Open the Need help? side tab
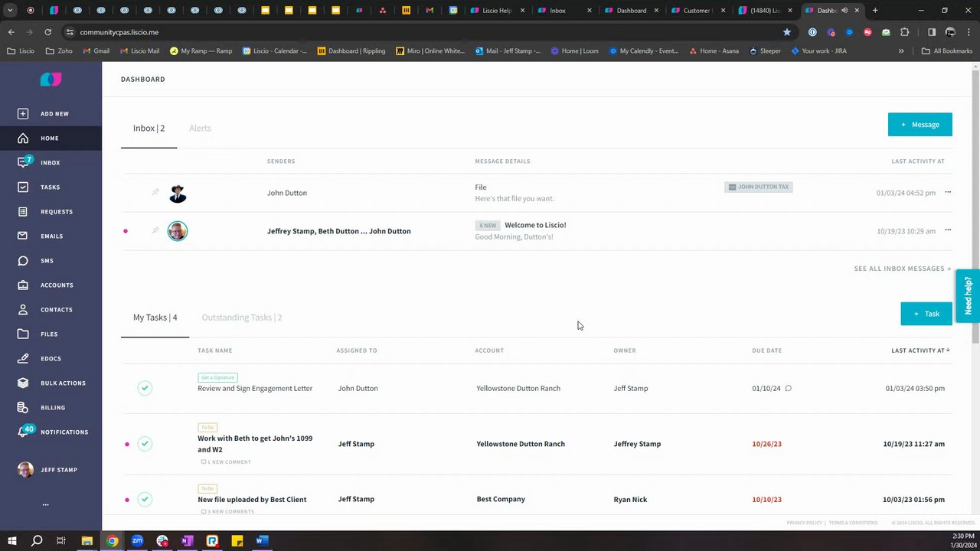 (x=968, y=296)
